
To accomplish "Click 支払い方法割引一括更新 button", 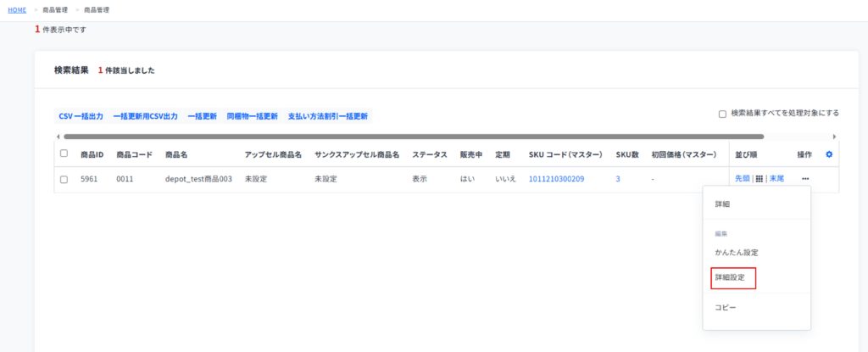I will [x=327, y=116].
